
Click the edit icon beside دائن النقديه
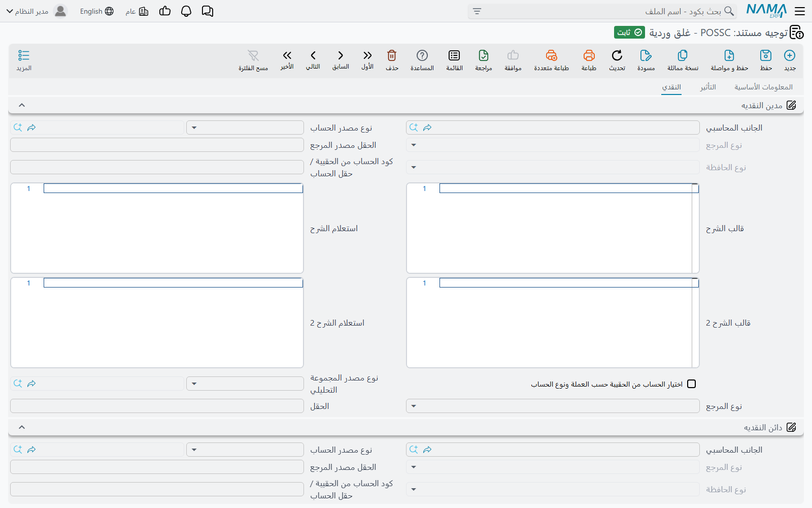(x=791, y=427)
